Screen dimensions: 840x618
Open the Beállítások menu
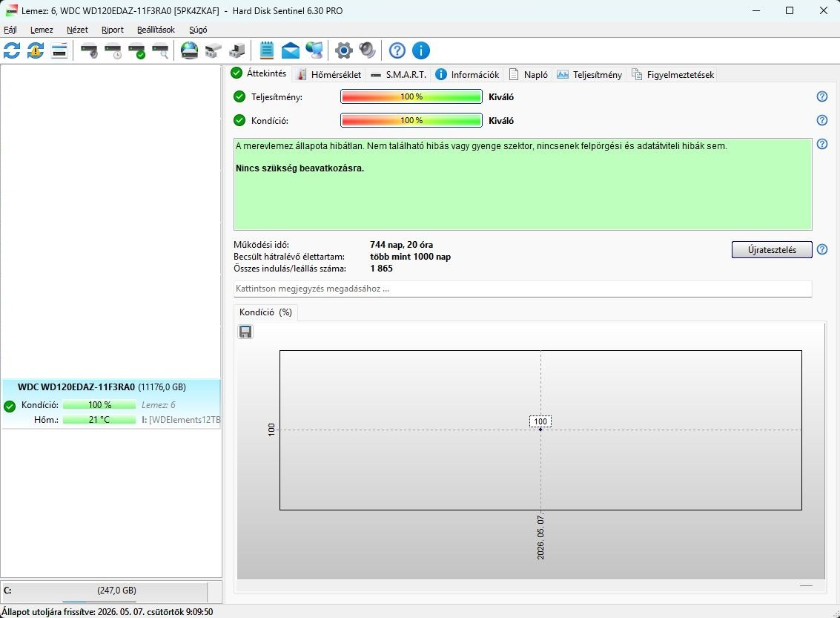[156, 30]
